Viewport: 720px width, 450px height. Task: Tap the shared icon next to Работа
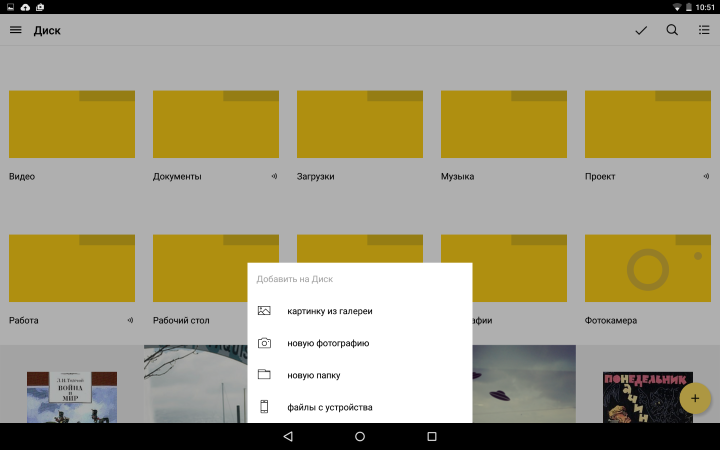pyautogui.click(x=130, y=320)
